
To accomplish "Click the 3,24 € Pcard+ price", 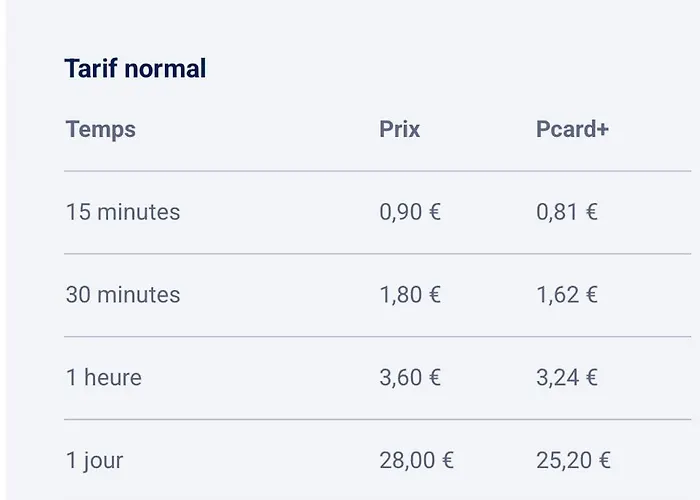I will (567, 378).
